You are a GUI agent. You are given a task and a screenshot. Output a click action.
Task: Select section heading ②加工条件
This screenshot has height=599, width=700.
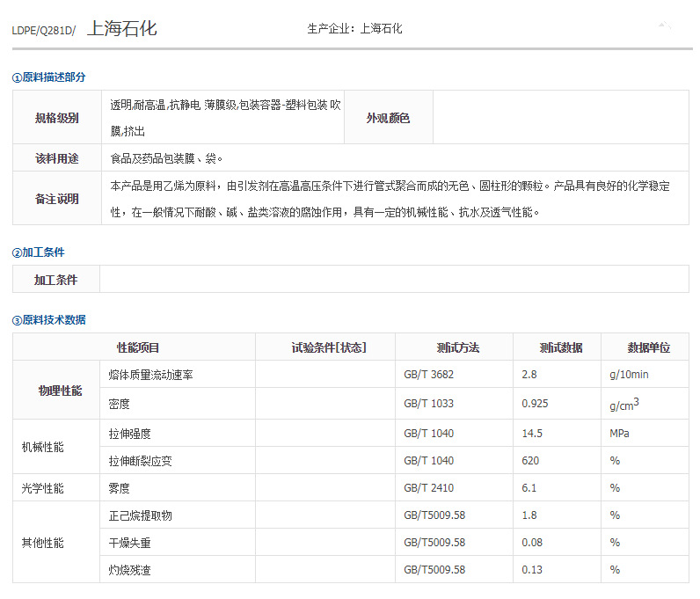click(39, 252)
